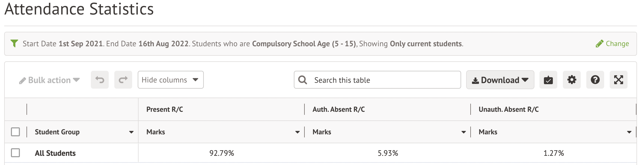Click the redo arrow icon

[123, 80]
